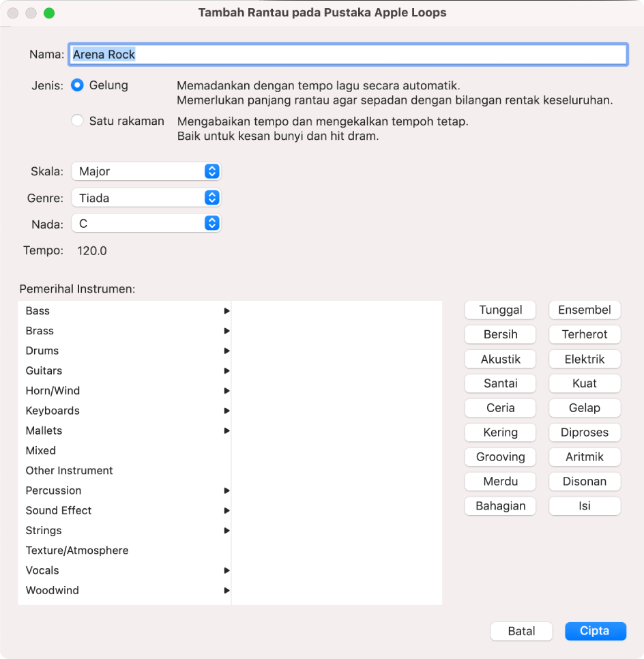Select the Gelap mood descriptor

pyautogui.click(x=585, y=407)
